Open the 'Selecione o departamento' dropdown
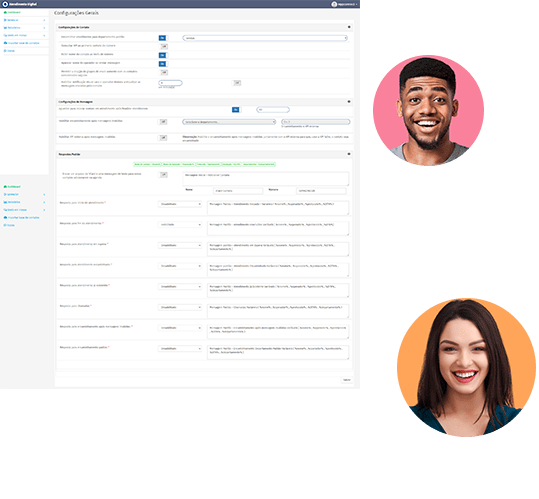This screenshot has height=499, width=539. click(x=229, y=122)
